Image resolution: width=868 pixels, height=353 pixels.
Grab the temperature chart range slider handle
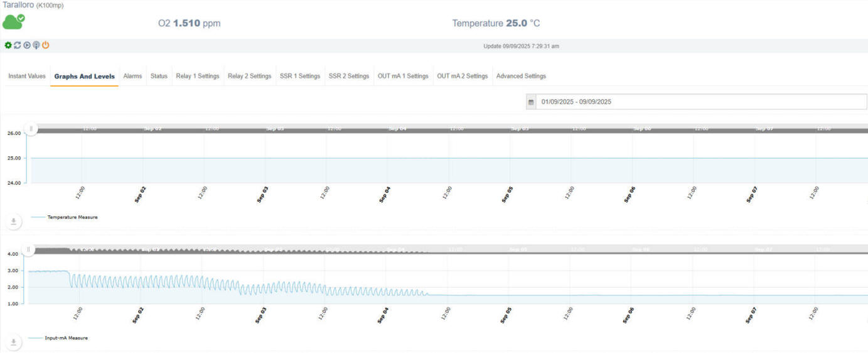tap(31, 129)
